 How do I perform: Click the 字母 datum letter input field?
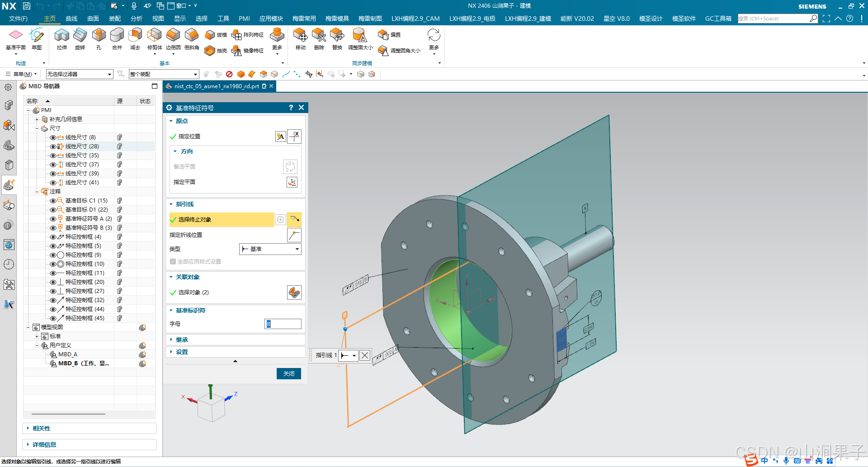point(283,324)
